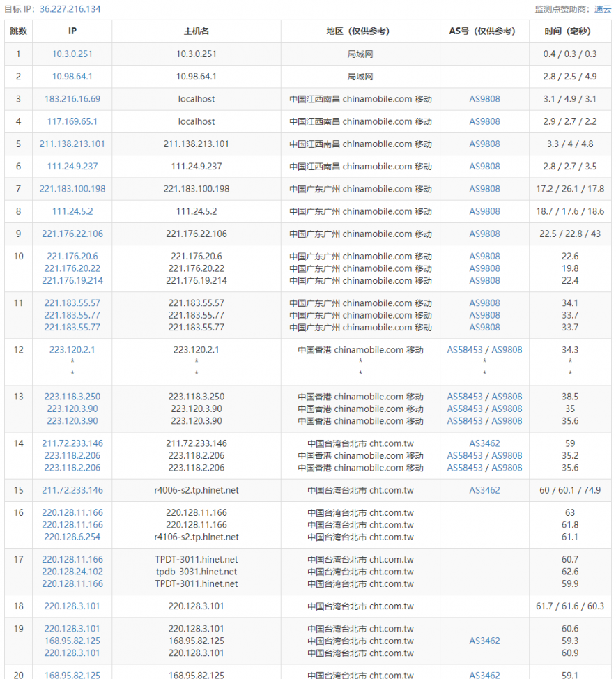This screenshot has height=679, width=616.
Task: Click IP column link 111.24.9.237 in hop 6
Action: pos(72,167)
